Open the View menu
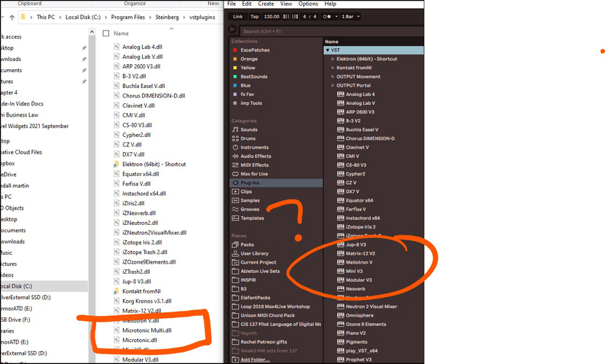The height and width of the screenshot is (364, 605). (286, 4)
